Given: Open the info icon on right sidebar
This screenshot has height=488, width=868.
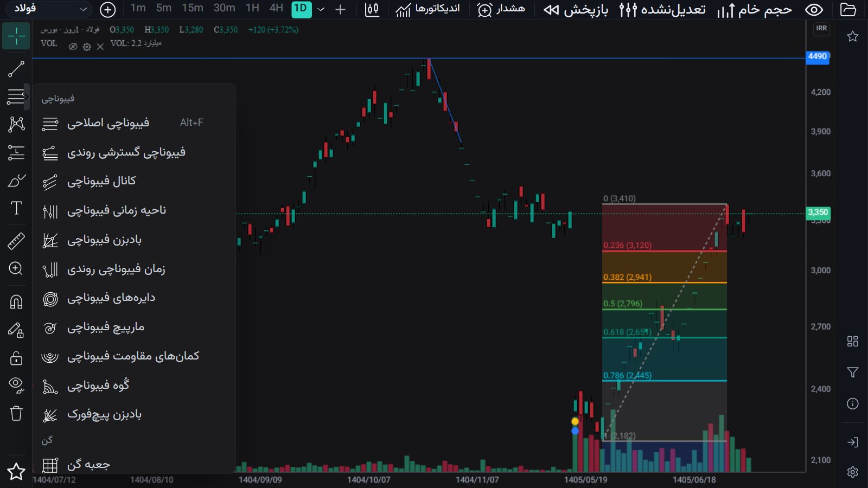Looking at the screenshot, I should (853, 404).
